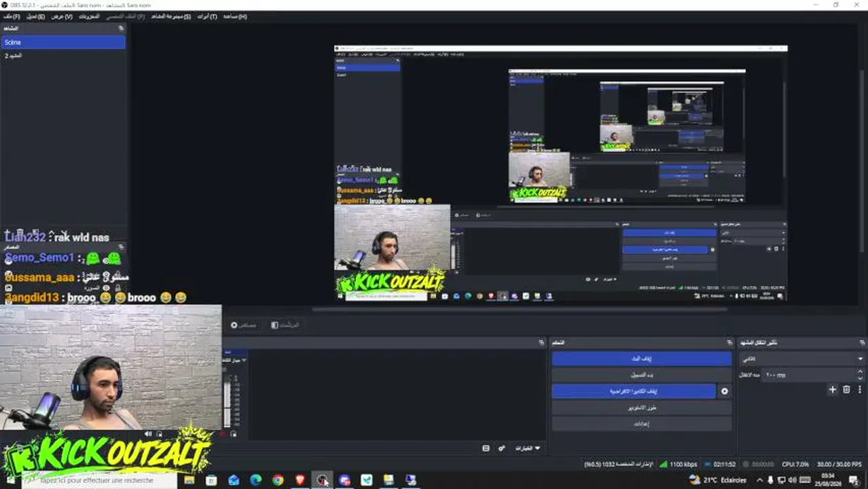Float the Controls dock using its header icon
The image size is (868, 489).
click(730, 343)
